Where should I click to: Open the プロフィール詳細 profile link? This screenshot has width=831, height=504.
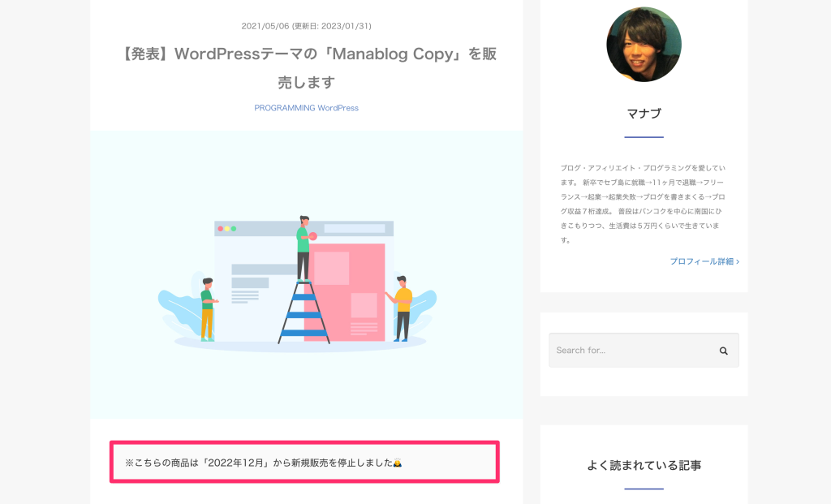[x=700, y=261]
